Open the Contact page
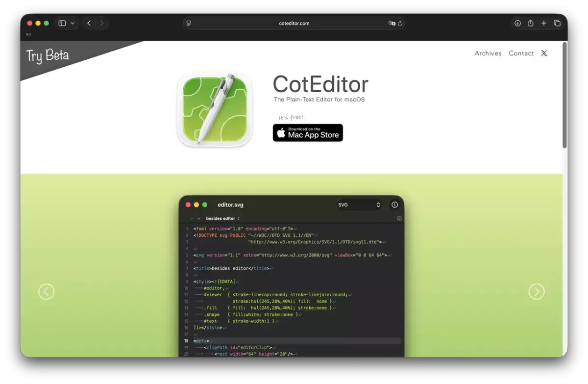 click(521, 53)
